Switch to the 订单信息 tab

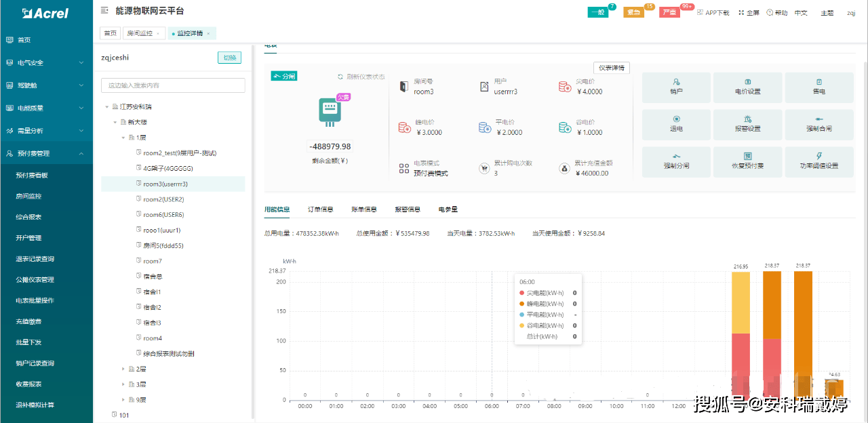[x=320, y=209]
